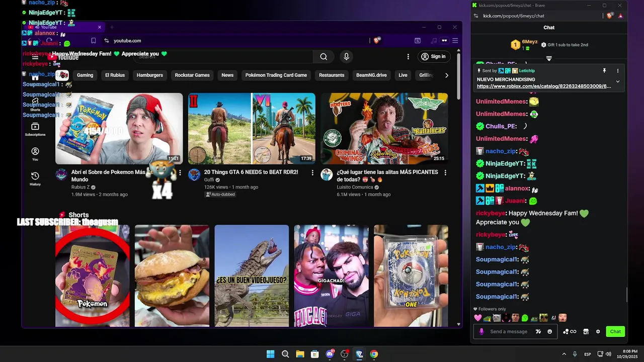Show hidden system tray icons
The width and height of the screenshot is (644, 362).
(564, 354)
